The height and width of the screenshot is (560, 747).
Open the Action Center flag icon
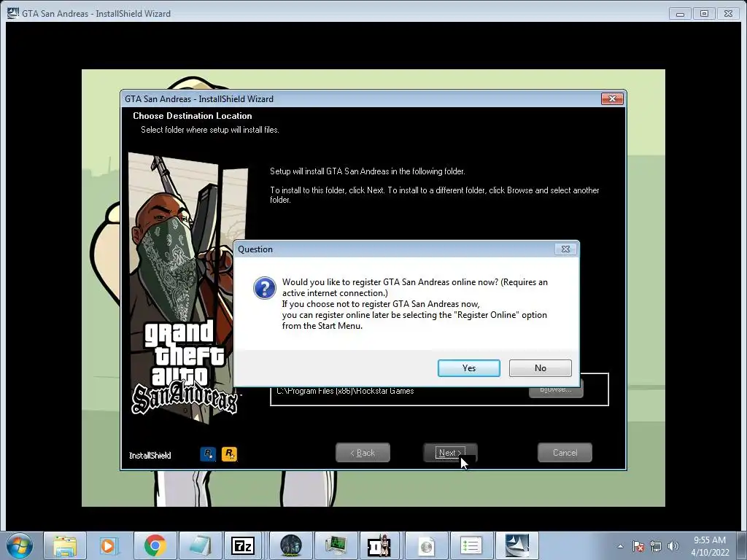tap(638, 546)
